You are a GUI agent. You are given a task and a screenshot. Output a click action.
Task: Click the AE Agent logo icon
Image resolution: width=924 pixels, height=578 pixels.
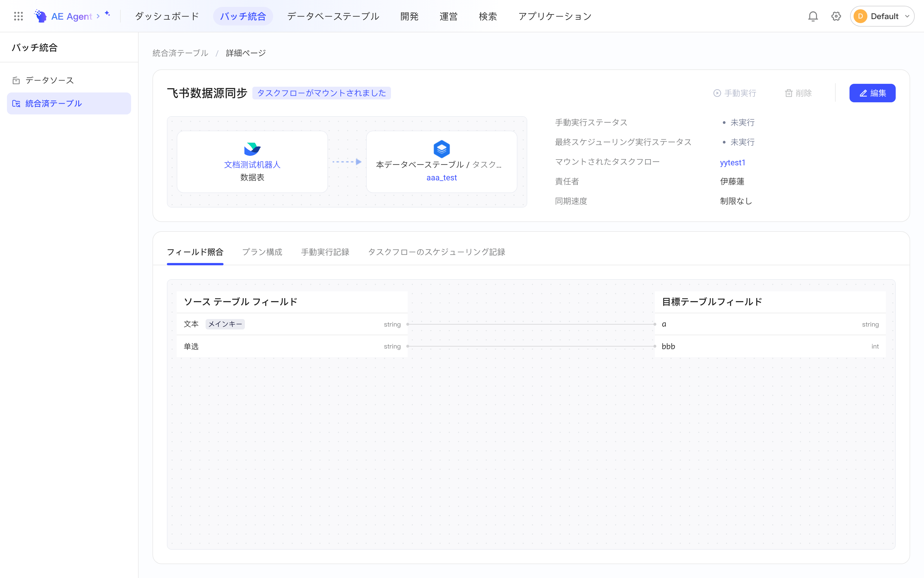(x=40, y=16)
